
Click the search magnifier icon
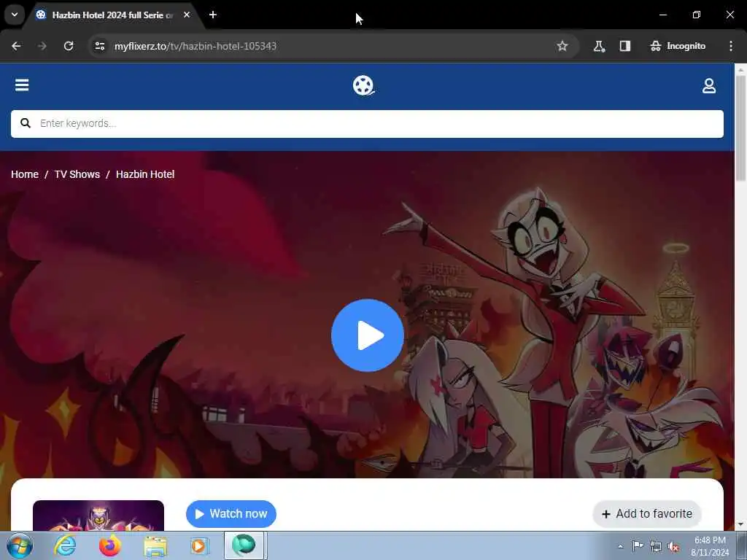26,123
